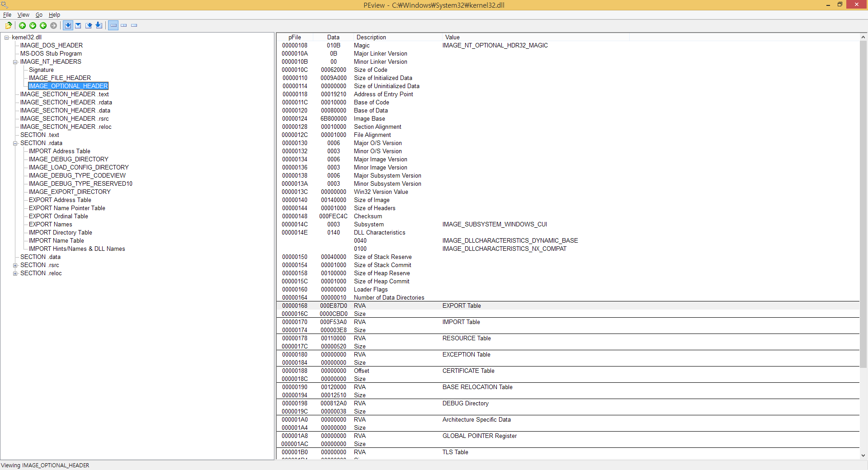Click the EXPORT Table value label

coord(462,305)
